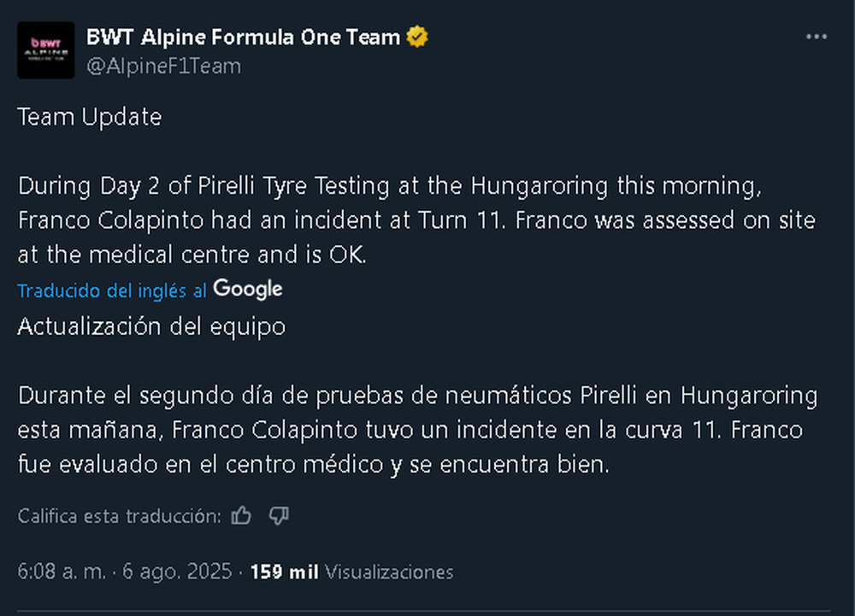Screen dimensions: 855x616
Task: Click the word 'Hungaroring' in English text
Action: coord(540,186)
